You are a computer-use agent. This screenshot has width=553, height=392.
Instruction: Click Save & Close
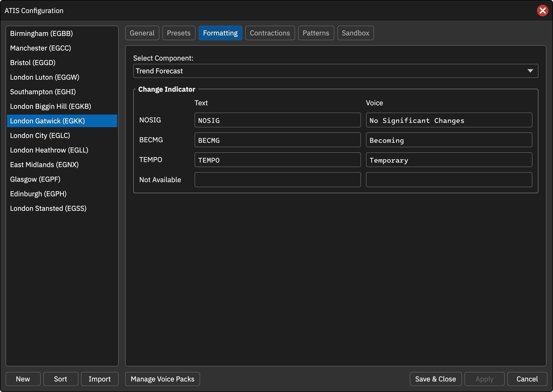[436, 379]
